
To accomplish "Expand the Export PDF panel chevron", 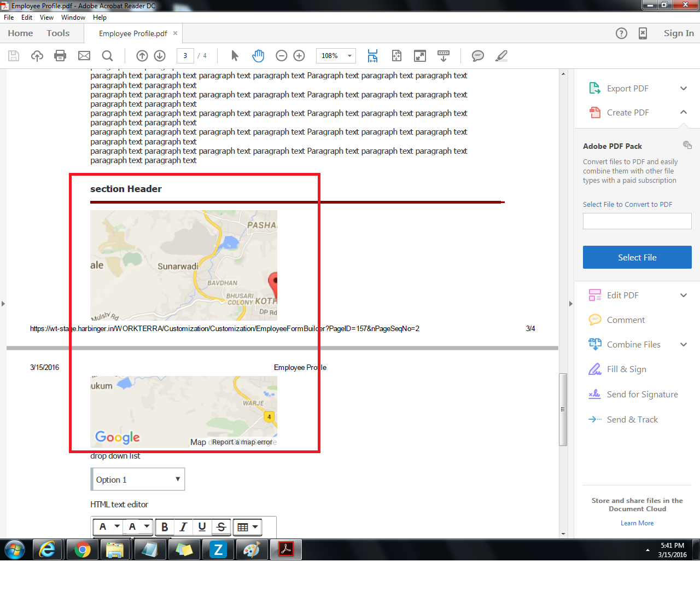I will 683,89.
